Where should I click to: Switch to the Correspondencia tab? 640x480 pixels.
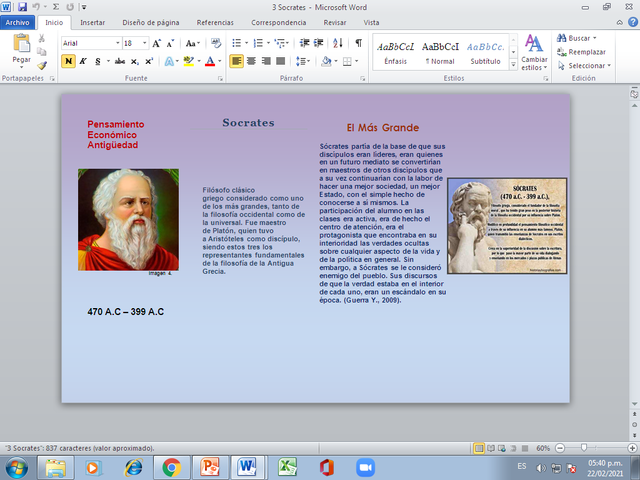point(278,22)
